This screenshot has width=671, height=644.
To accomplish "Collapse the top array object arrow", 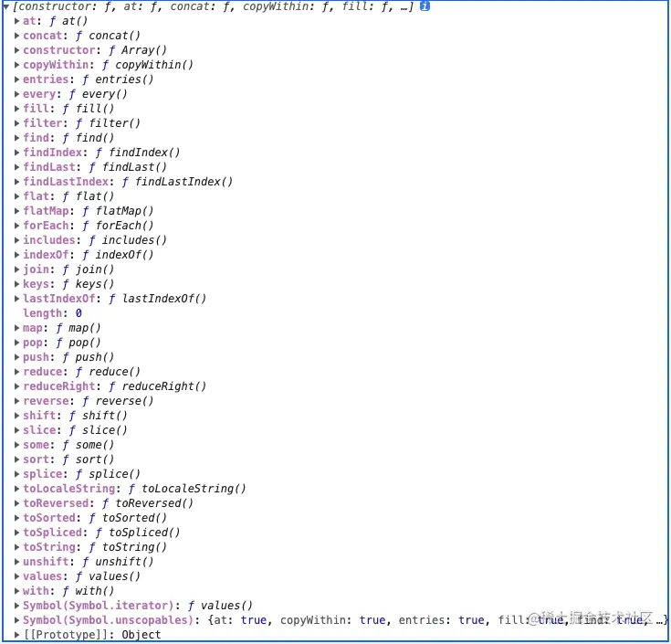I will click(6, 6).
